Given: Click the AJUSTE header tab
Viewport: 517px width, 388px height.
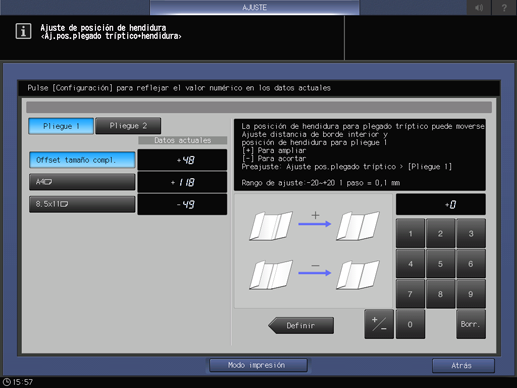Looking at the screenshot, I should point(254,7).
